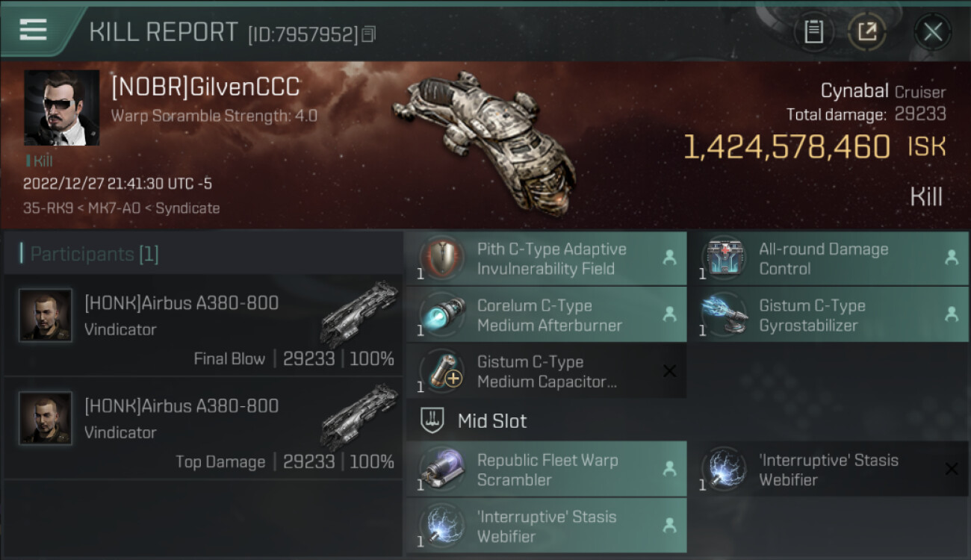Open the Top Damage Airbus A380-800 entry
971x560 pixels.
[203, 428]
